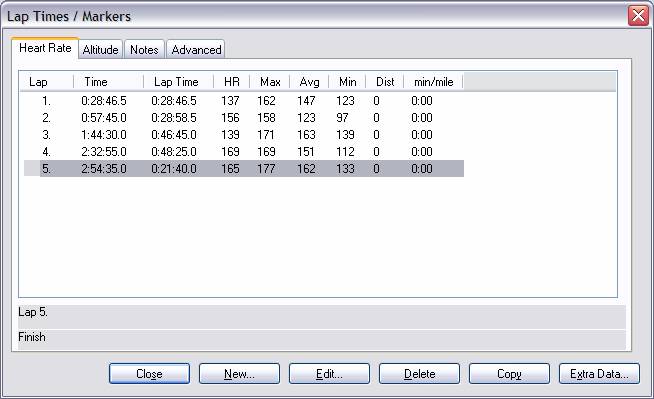
Task: Click the Copy button
Action: pos(509,374)
